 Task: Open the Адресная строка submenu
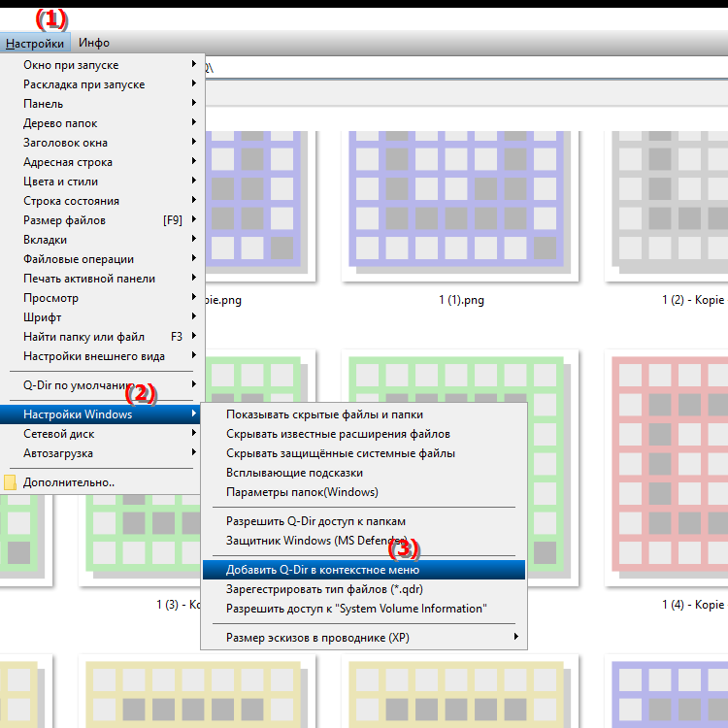[101, 162]
